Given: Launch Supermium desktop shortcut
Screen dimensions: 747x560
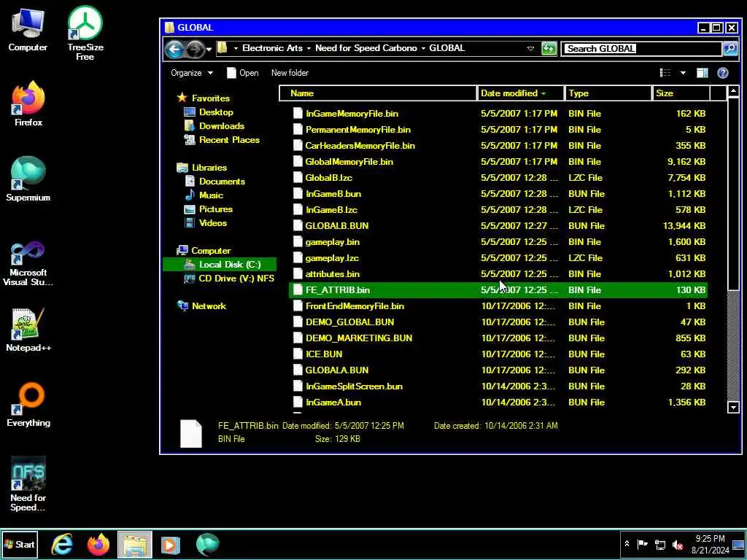Looking at the screenshot, I should click(x=28, y=179).
